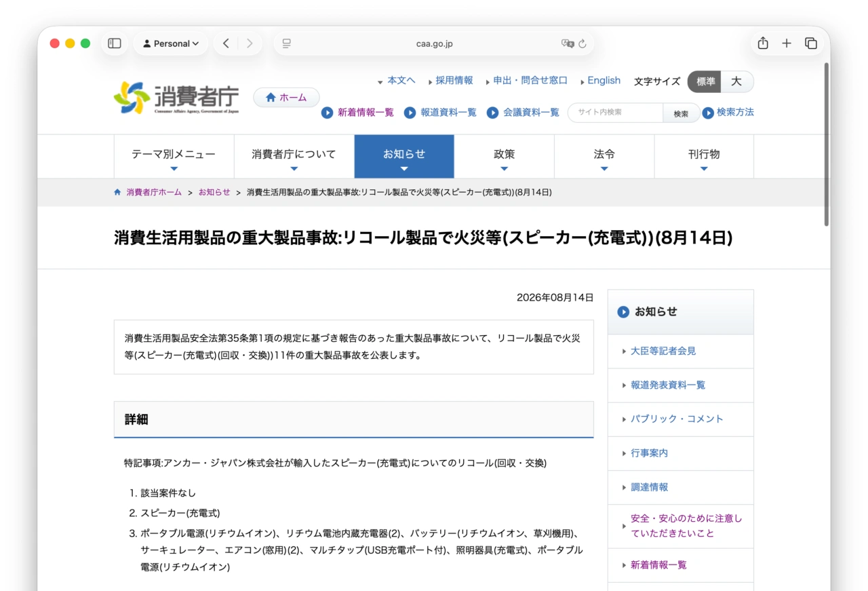
Task: Open the Share menu
Action: [763, 43]
